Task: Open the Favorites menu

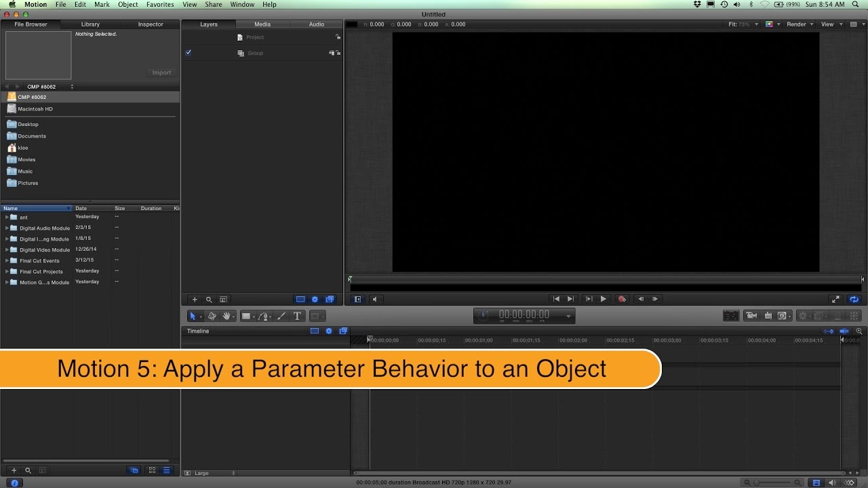Action: coord(160,4)
